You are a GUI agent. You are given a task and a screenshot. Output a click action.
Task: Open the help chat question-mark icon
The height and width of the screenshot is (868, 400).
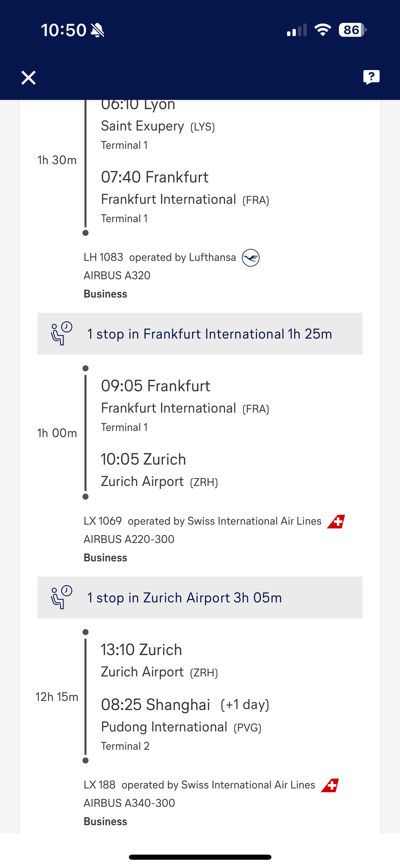coord(371,77)
